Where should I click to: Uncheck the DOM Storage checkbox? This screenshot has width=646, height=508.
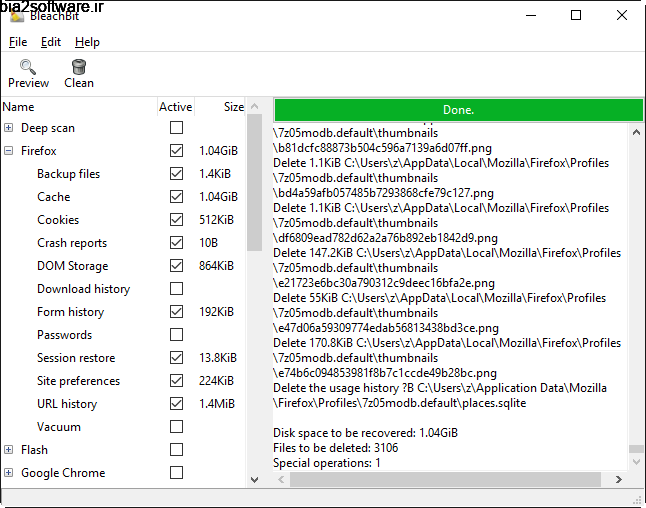click(x=176, y=266)
